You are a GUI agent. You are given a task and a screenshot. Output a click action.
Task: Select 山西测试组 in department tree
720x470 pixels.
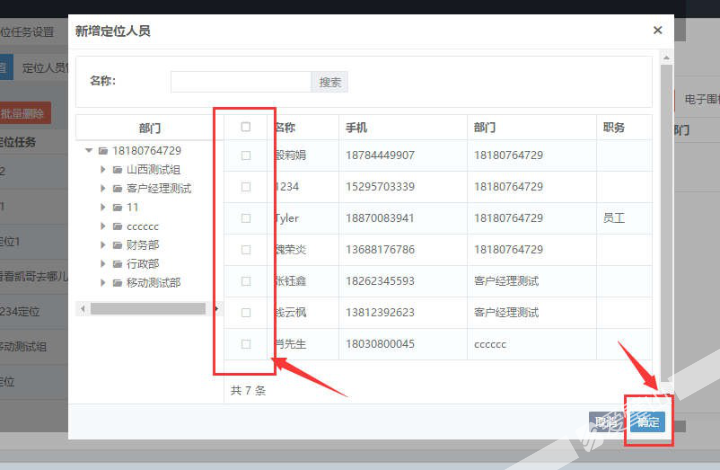153,169
